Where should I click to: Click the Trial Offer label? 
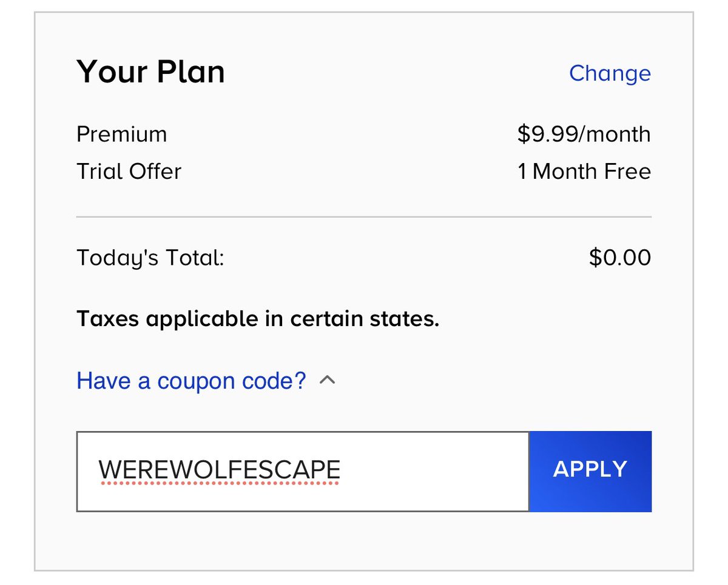129,172
